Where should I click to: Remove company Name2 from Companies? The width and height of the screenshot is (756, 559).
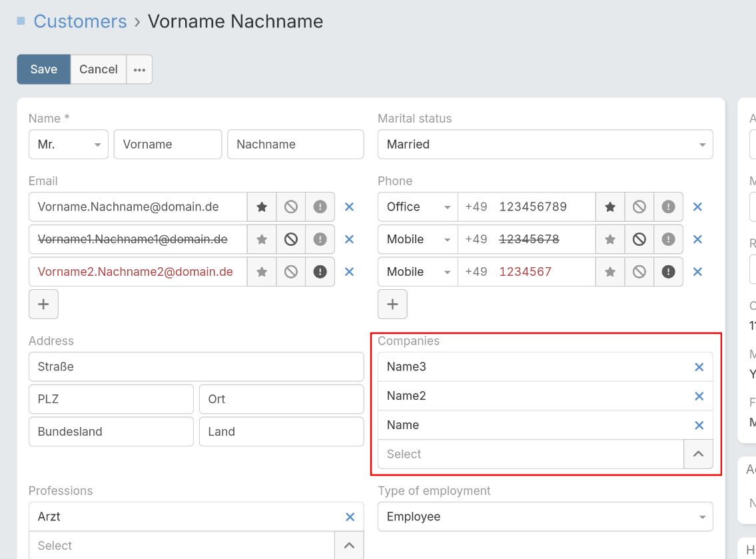[699, 396]
